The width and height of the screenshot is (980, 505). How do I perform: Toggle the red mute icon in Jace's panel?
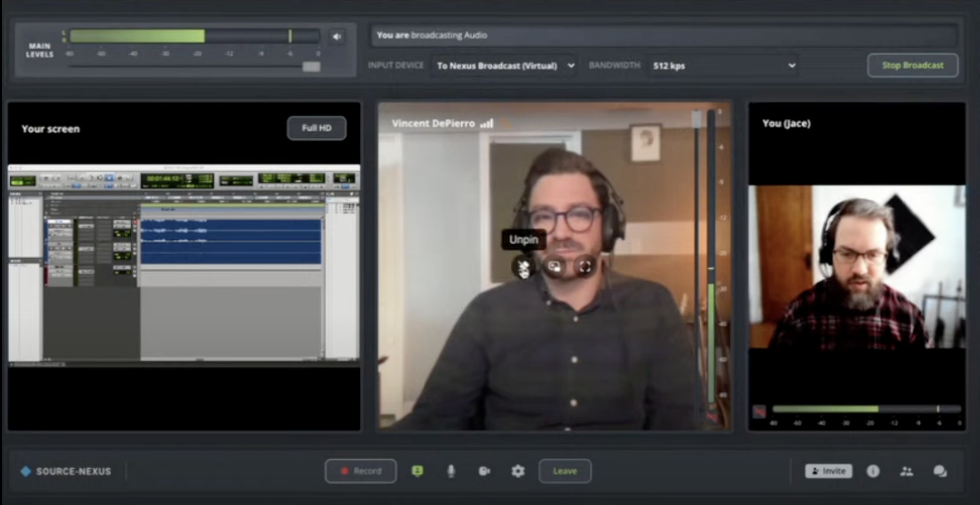click(x=759, y=412)
